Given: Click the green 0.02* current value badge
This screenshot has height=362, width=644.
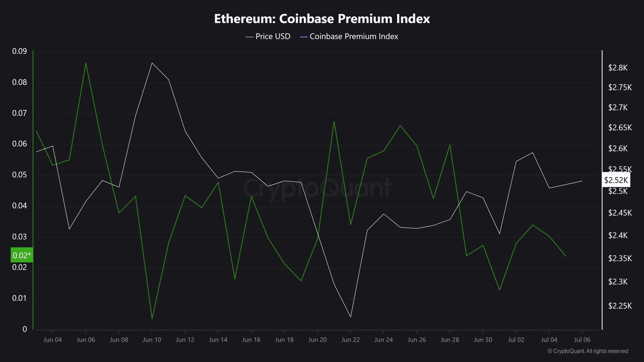Looking at the screenshot, I should coord(22,255).
